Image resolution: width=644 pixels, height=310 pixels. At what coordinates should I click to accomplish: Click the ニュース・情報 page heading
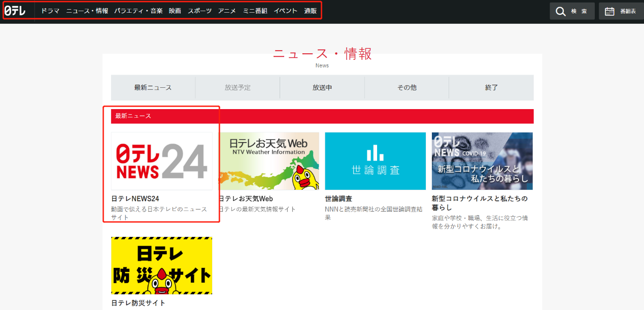click(x=322, y=53)
